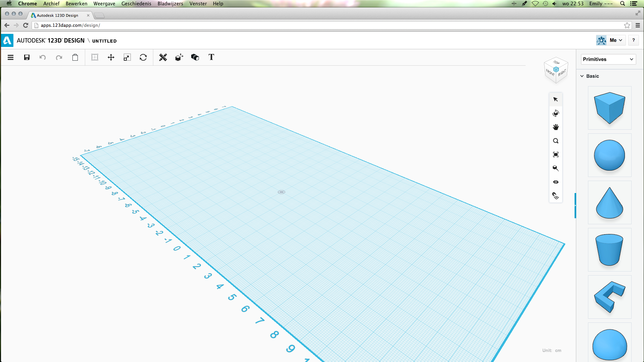Select the Scale tool icon
This screenshot has width=644, height=362.
pyautogui.click(x=127, y=57)
